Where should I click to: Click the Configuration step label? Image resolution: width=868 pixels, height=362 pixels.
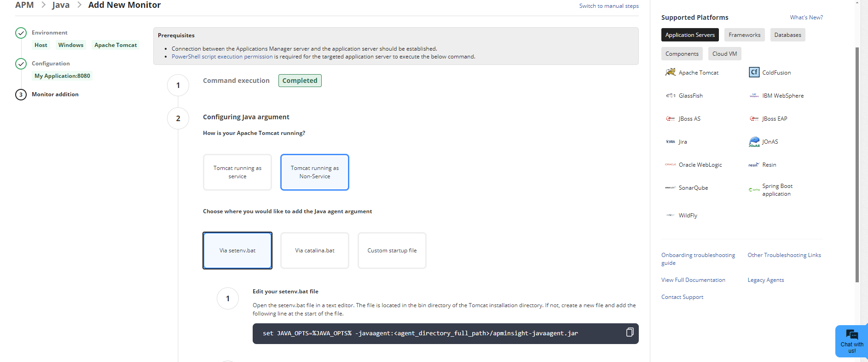coord(51,64)
